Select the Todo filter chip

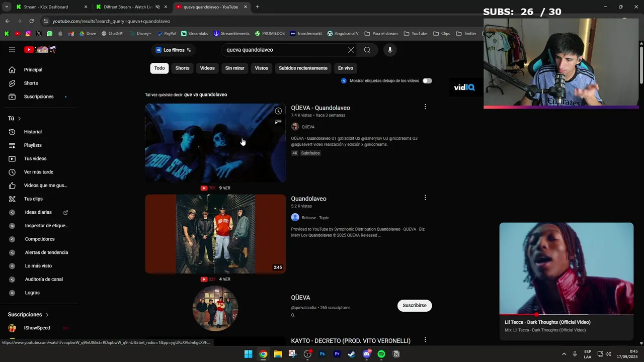click(x=159, y=68)
